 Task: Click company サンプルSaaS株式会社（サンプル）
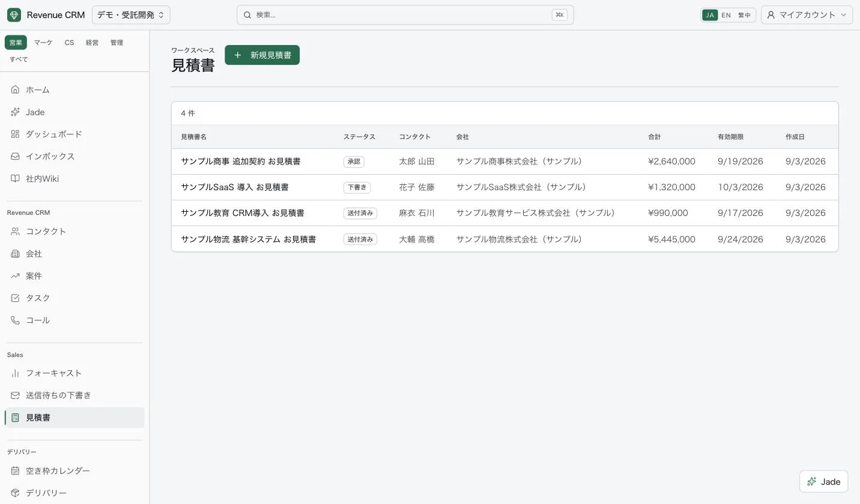pyautogui.click(x=523, y=187)
